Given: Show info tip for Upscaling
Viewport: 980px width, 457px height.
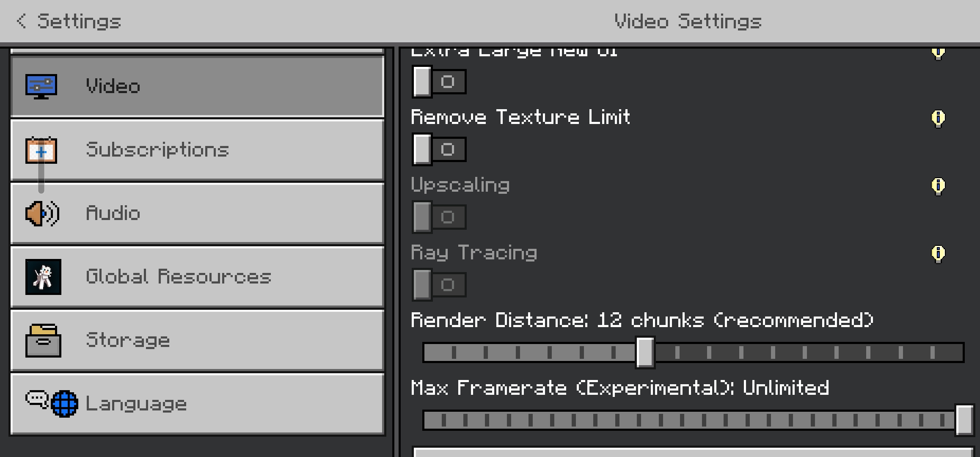Looking at the screenshot, I should [x=938, y=186].
